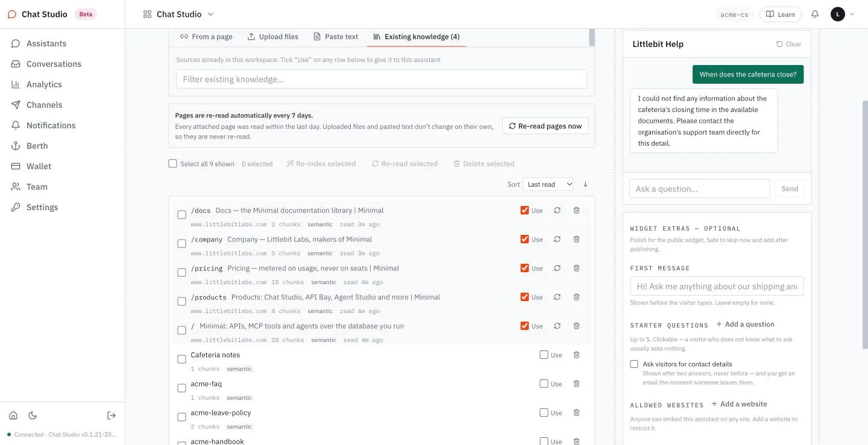Click the First message input field
Screen dimensions: 868x445
point(717,286)
